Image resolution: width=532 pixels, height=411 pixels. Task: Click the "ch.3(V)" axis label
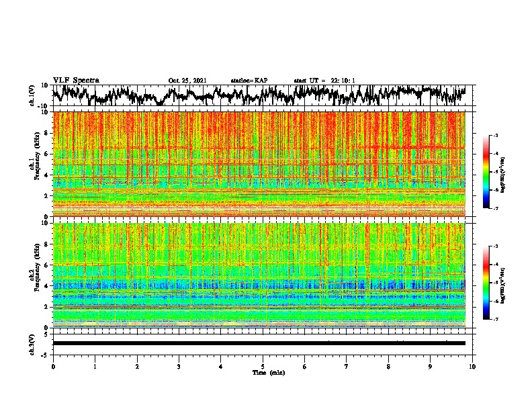[x=32, y=345]
